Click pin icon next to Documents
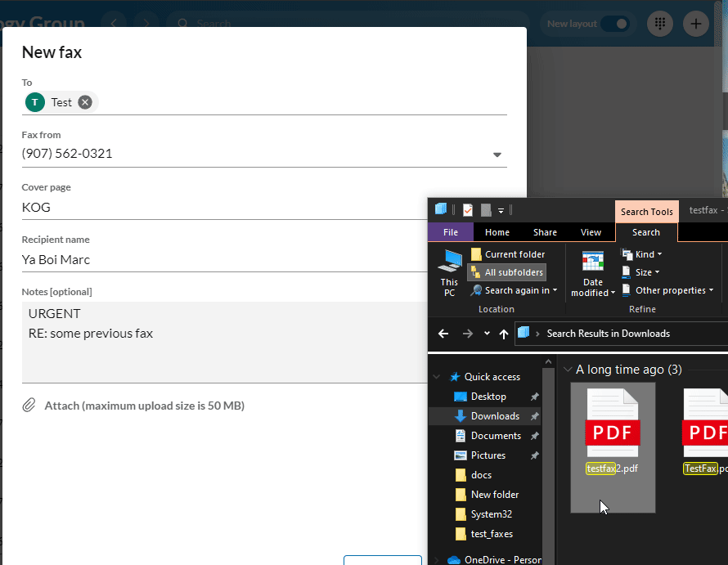This screenshot has height=565, width=728. point(534,436)
